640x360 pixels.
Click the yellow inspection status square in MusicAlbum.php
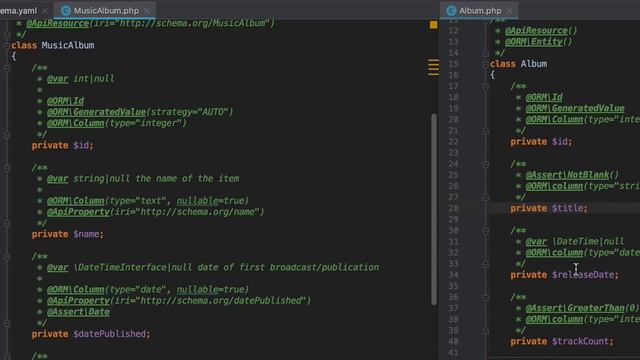pos(433,25)
